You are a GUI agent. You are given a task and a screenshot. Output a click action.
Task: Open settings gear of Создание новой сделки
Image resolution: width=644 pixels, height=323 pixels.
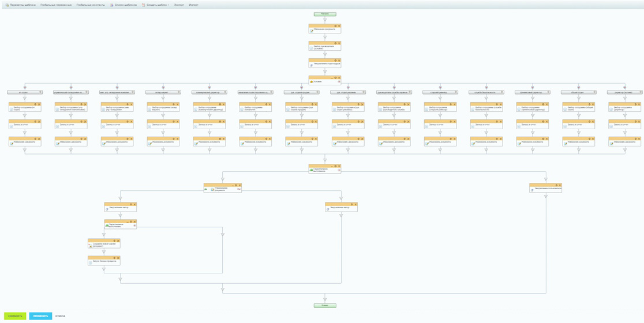tap(115, 241)
